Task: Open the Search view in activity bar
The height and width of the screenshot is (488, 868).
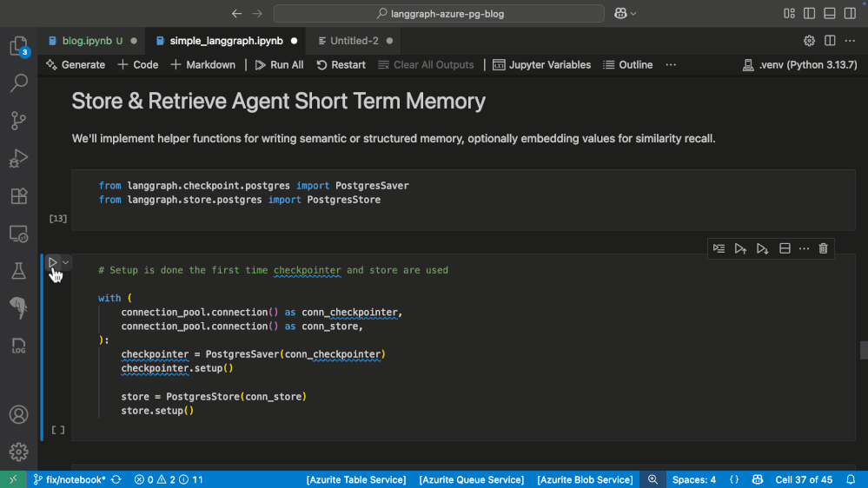Action: [18, 83]
